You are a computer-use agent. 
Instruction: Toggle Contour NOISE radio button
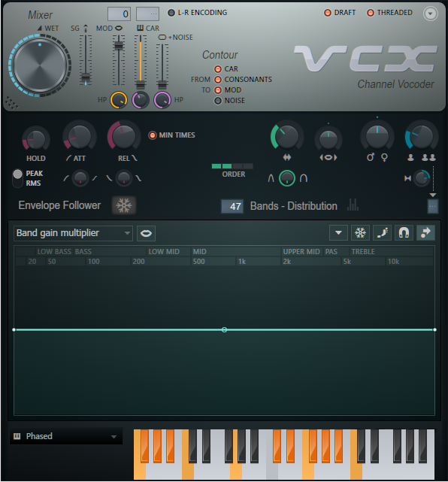coord(218,101)
